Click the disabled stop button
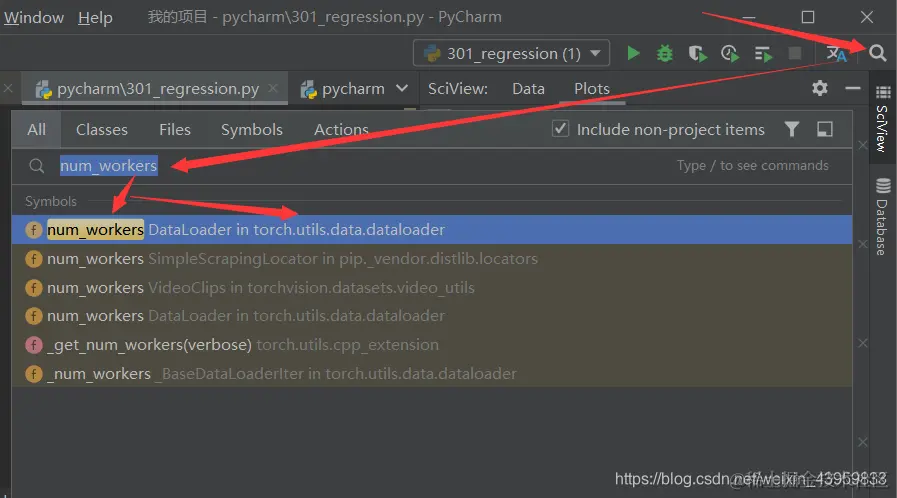This screenshot has width=897, height=498. click(795, 53)
